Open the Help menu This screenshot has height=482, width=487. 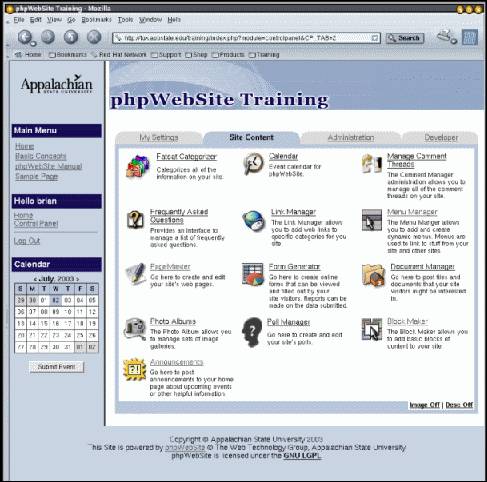click(174, 20)
